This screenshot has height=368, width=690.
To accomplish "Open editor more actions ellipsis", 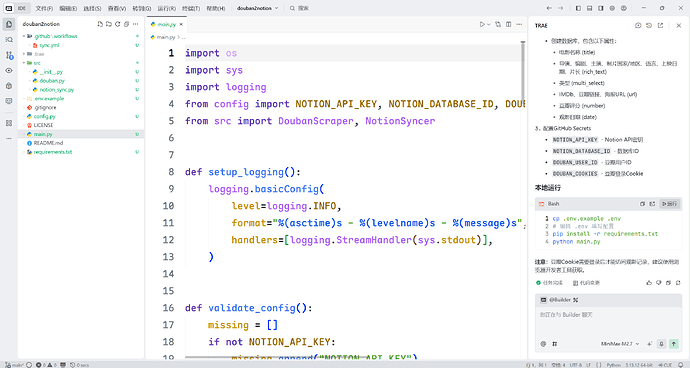I will coord(519,24).
